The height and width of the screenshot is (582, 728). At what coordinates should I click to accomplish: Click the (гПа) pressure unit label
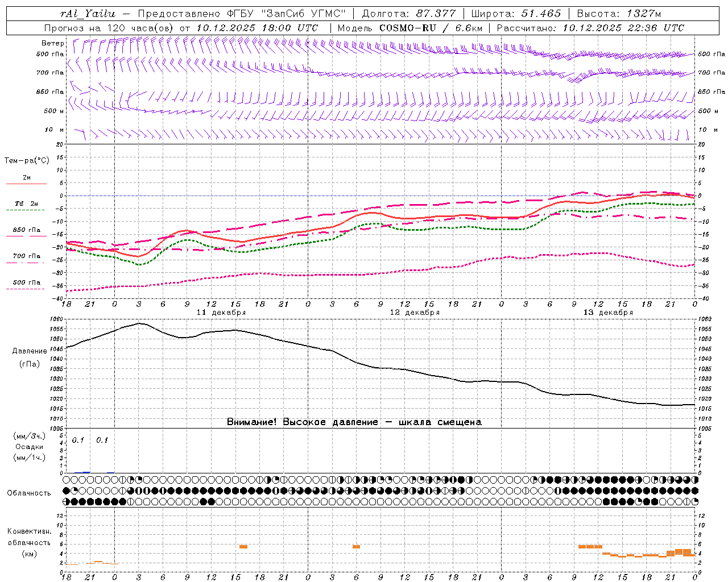pos(30,364)
